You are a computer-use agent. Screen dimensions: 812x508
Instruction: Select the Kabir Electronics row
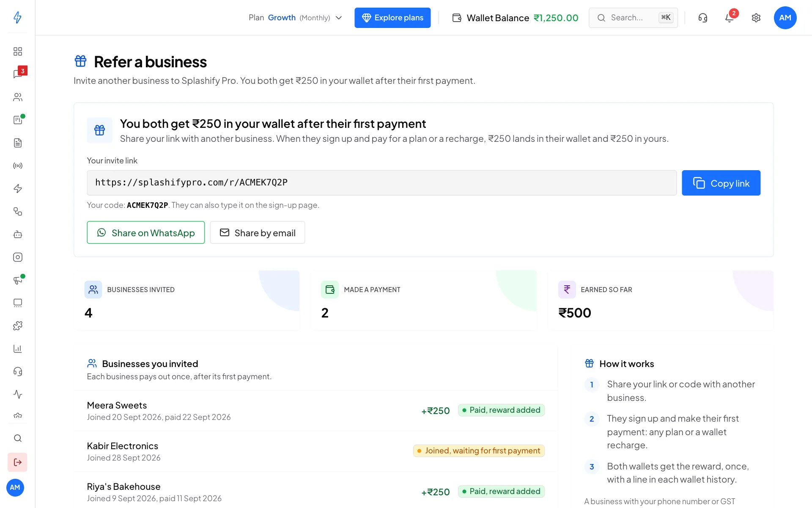click(315, 451)
